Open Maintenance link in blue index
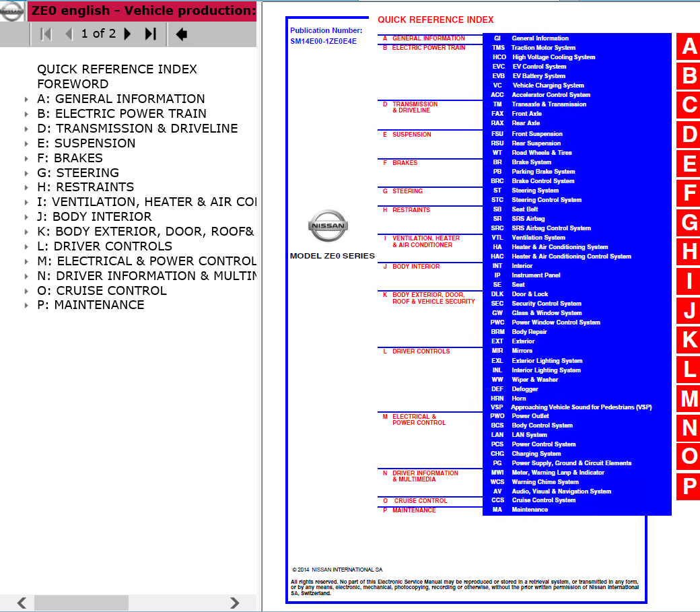The height and width of the screenshot is (612, 700). coord(530,510)
